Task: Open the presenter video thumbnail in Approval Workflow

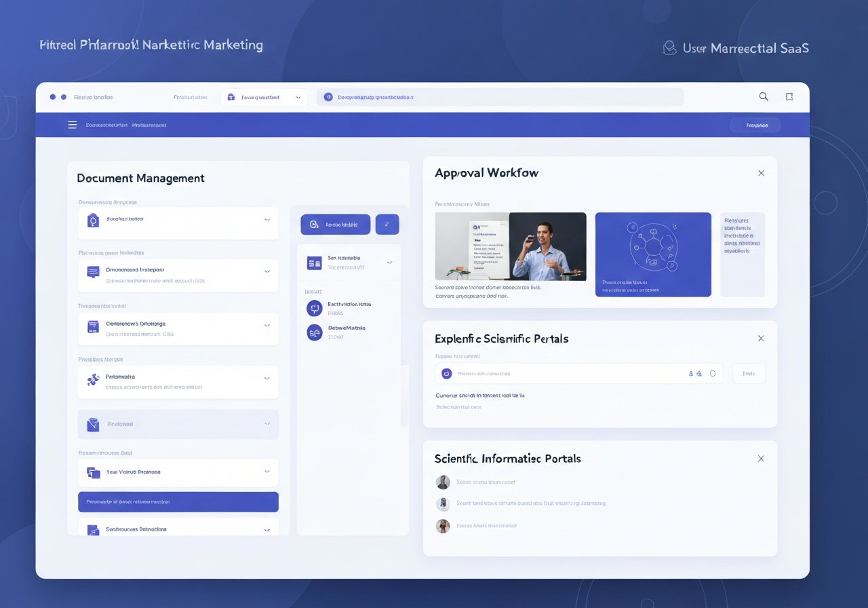Action: (x=510, y=246)
